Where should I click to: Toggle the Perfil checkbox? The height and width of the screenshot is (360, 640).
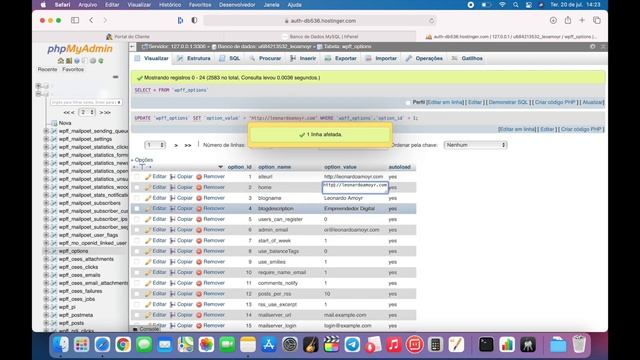(x=408, y=102)
